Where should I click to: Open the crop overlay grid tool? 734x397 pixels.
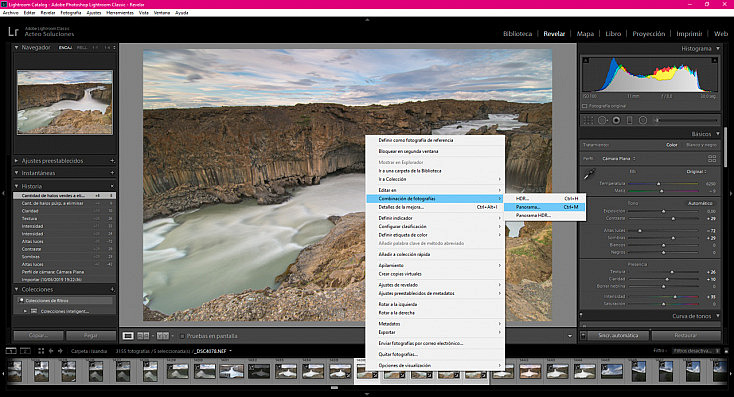click(x=588, y=120)
